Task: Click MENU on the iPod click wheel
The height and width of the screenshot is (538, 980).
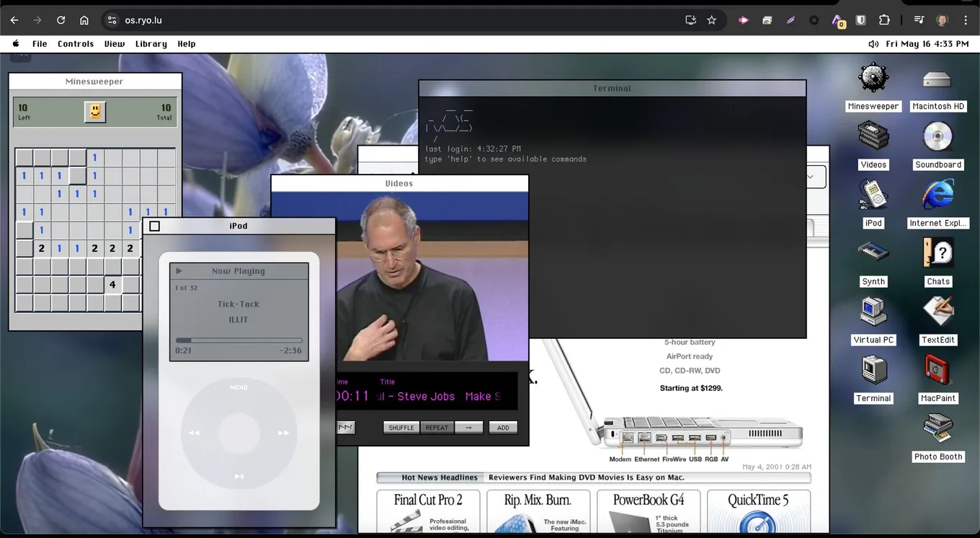Action: (x=239, y=388)
